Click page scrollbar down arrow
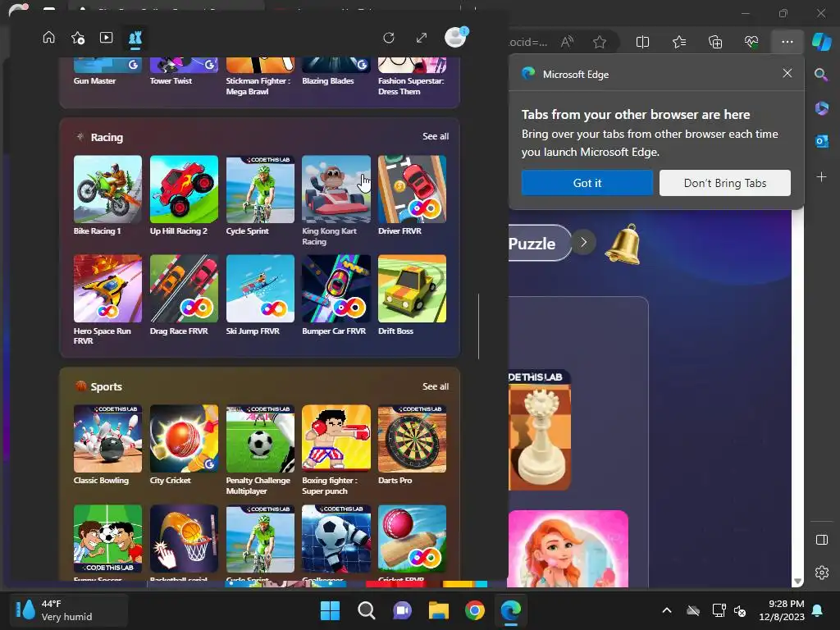The height and width of the screenshot is (630, 840). (797, 582)
